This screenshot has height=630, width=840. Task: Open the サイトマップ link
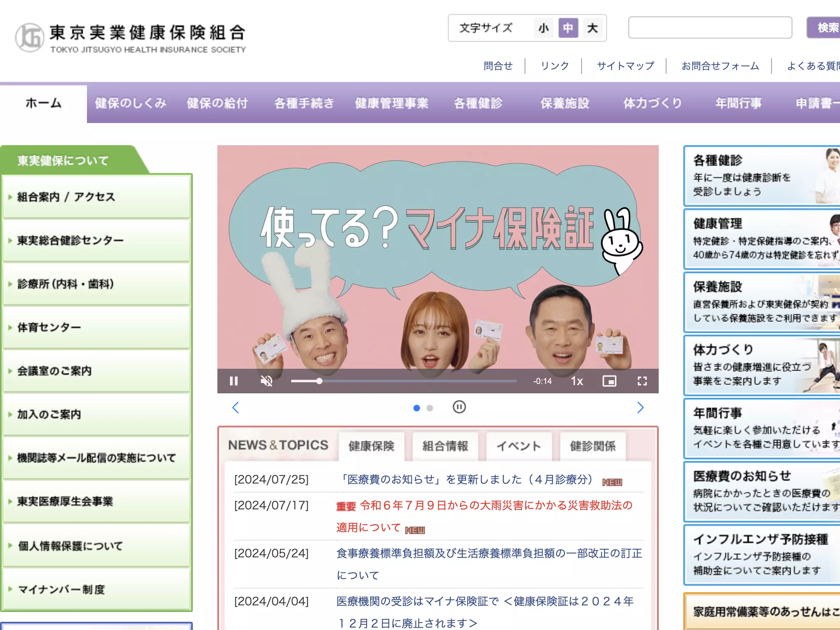(625, 66)
